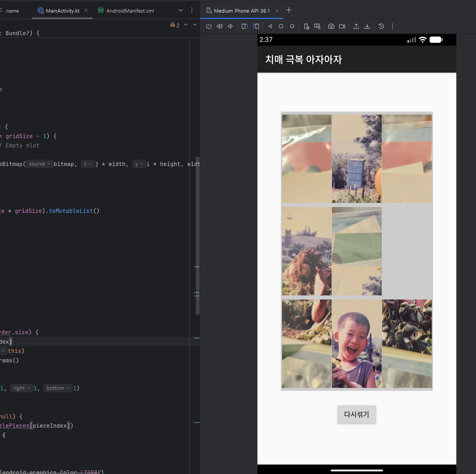
Task: Click the volume up icon
Action: (x=219, y=26)
